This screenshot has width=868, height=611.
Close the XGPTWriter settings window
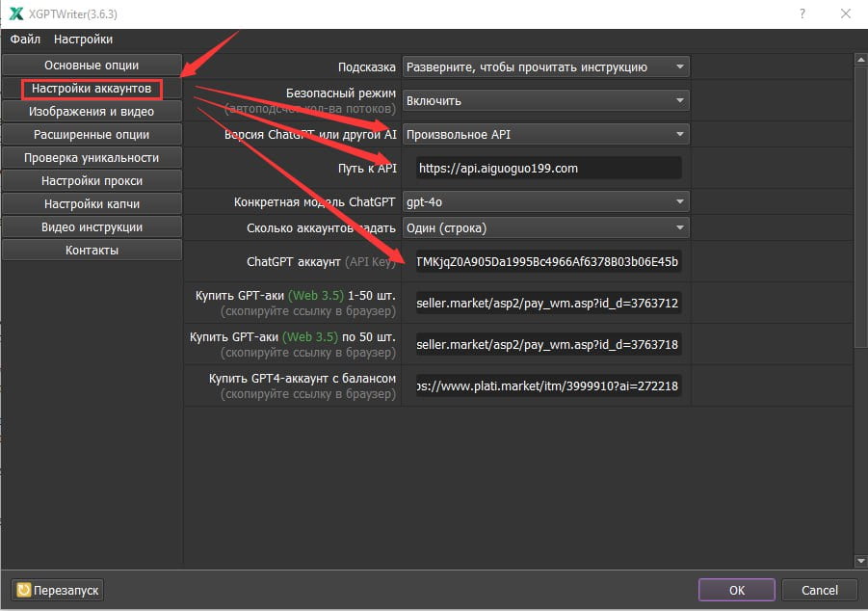click(x=845, y=13)
